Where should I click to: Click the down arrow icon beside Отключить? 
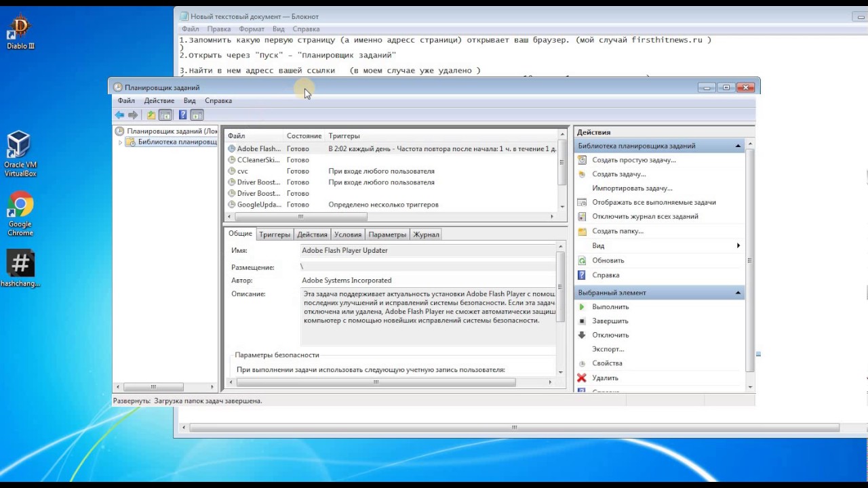pyautogui.click(x=582, y=335)
